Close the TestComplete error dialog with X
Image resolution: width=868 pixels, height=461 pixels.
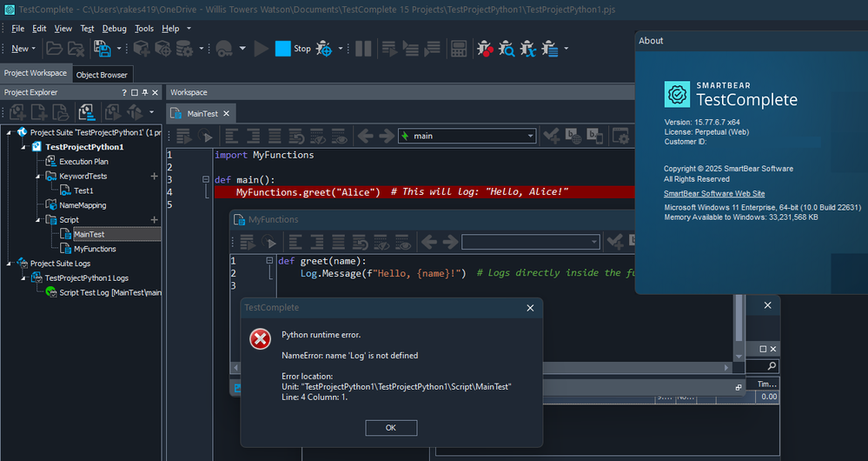(x=530, y=308)
